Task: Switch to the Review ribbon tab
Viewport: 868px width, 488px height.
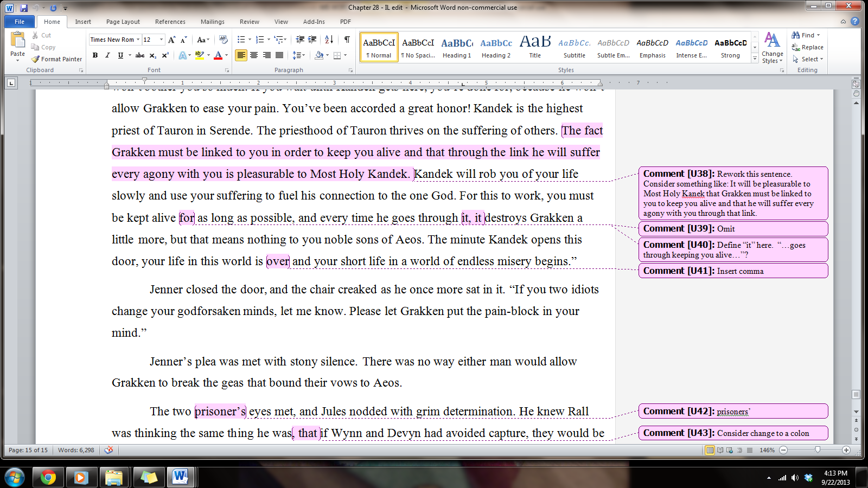Action: click(249, 22)
